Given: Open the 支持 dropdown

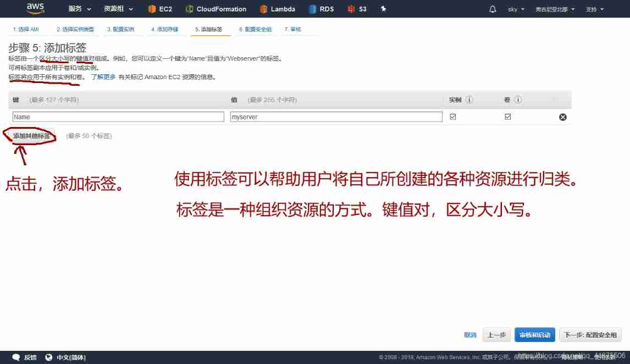Looking at the screenshot, I should (x=595, y=9).
